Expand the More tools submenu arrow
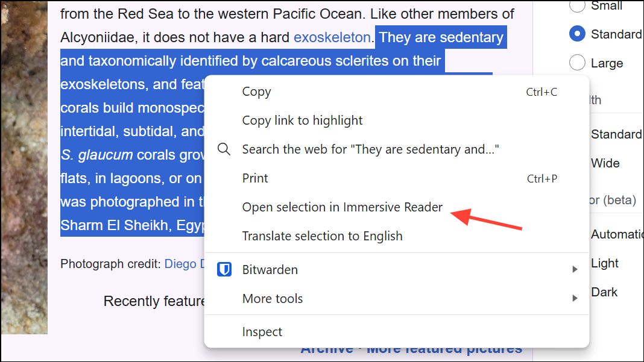644x362 pixels. [575, 299]
